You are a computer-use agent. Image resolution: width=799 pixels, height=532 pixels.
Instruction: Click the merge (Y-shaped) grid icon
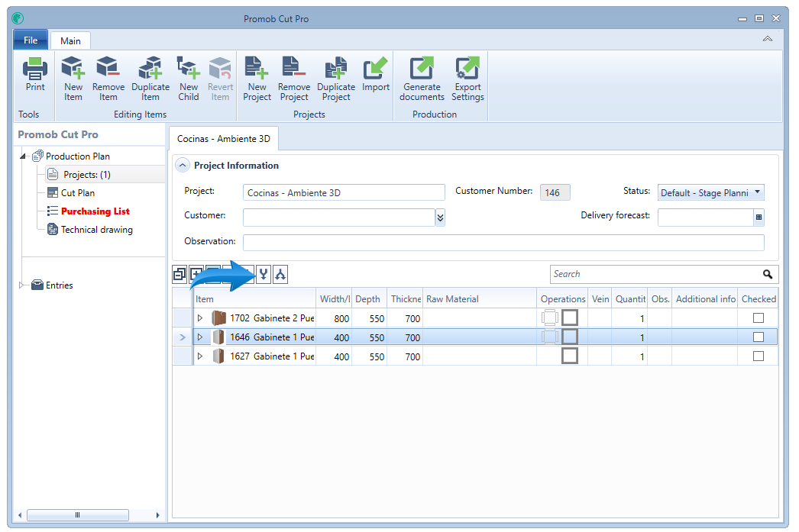click(264, 275)
